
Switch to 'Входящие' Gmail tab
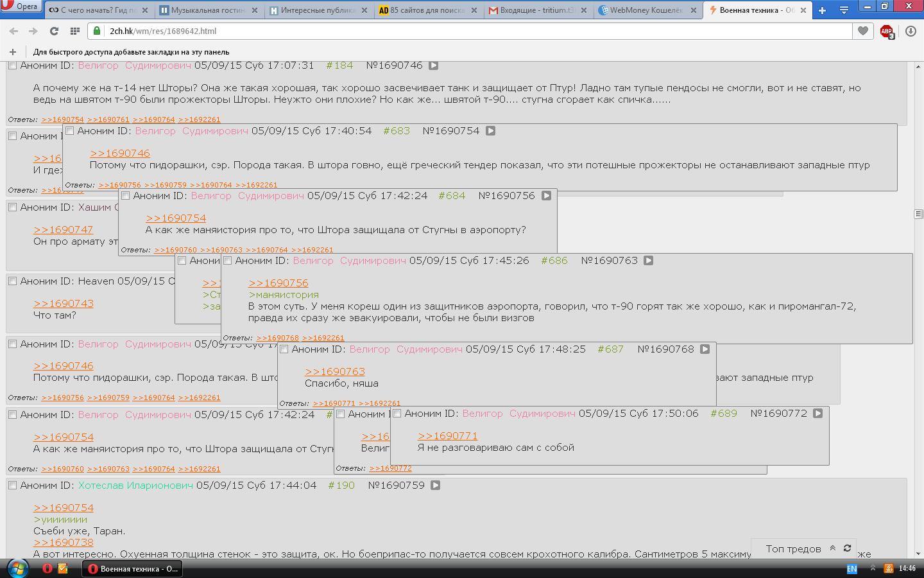click(x=540, y=10)
